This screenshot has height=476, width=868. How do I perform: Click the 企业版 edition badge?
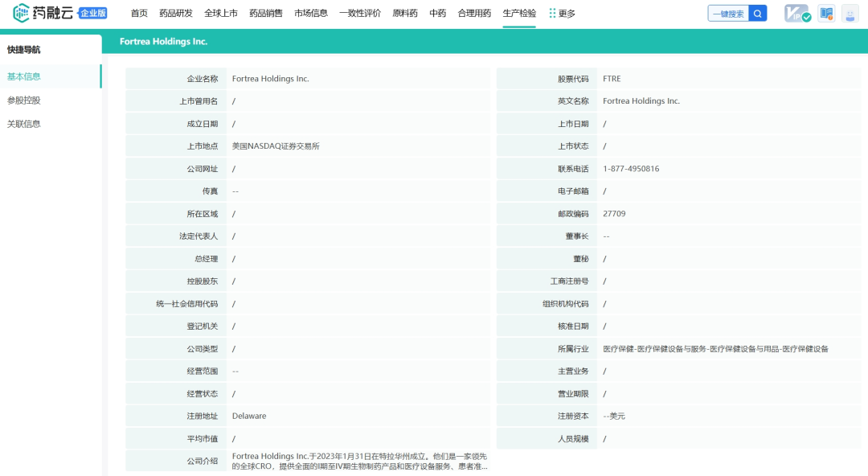[93, 14]
